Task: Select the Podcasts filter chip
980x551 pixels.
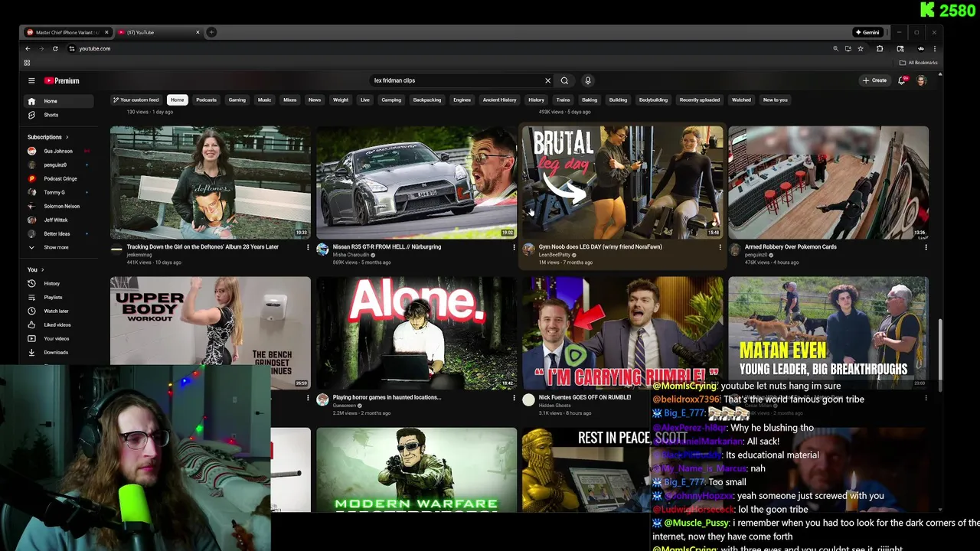Action: 206,99
